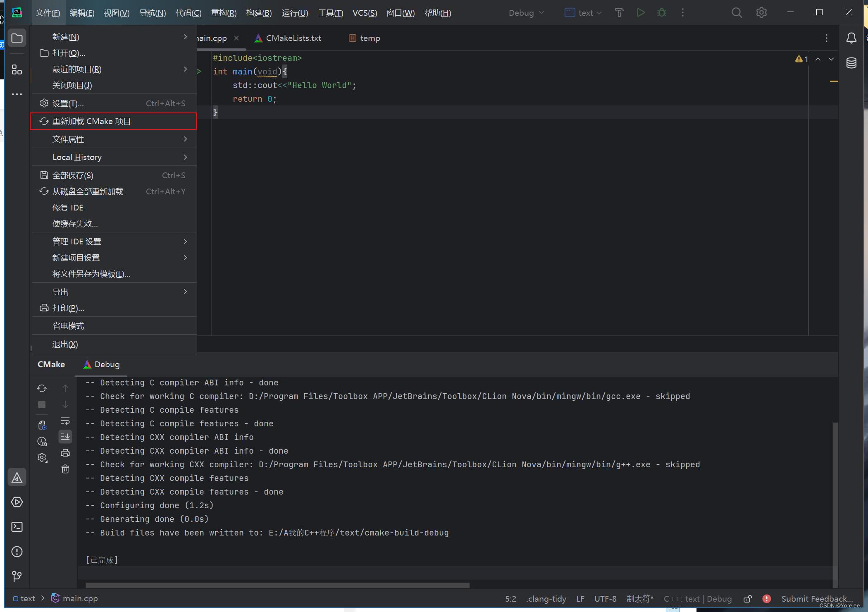
Task: Toggle scroll to end in CMake output
Action: point(65,437)
